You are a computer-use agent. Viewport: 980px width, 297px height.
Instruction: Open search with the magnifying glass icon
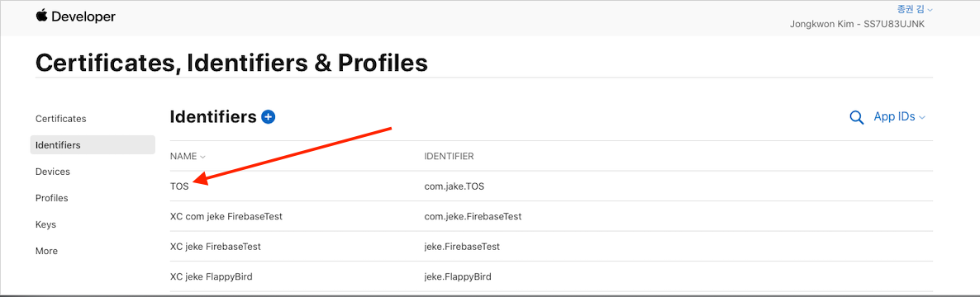857,117
